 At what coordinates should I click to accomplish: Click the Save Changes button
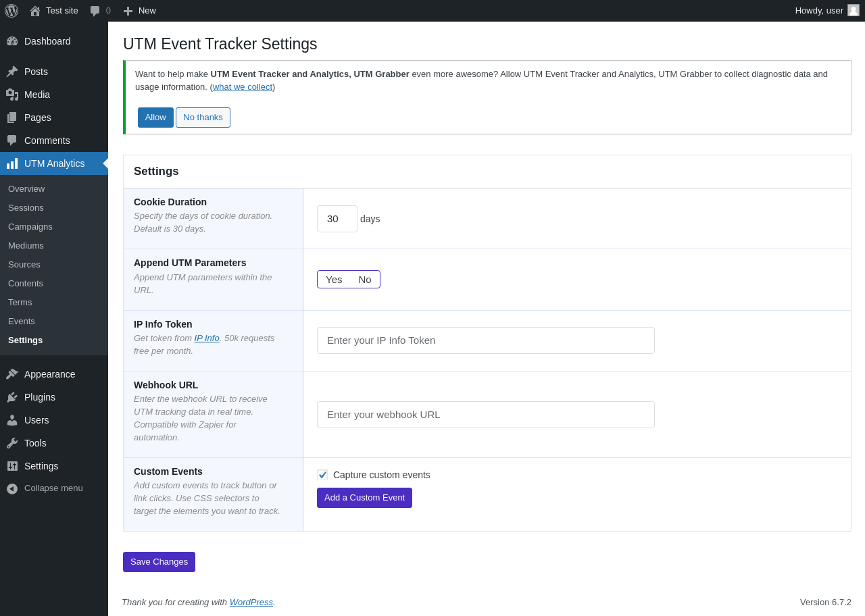coord(159,562)
